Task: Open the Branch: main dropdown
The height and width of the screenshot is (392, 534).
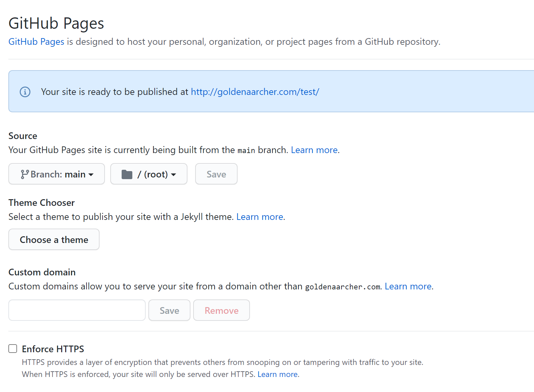Action: tap(56, 174)
